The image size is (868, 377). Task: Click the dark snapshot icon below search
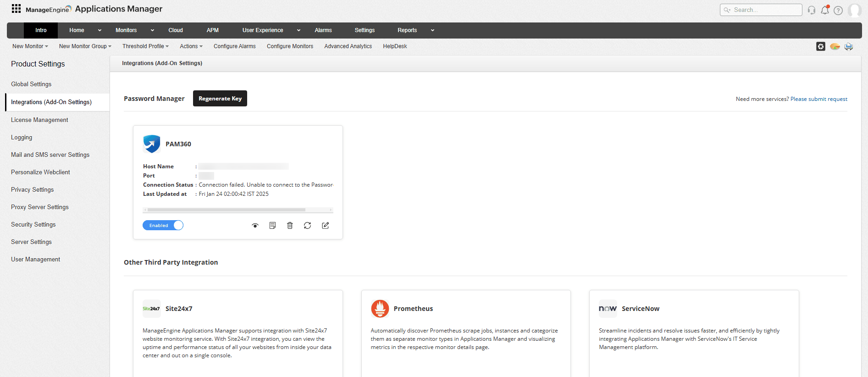pos(821,46)
